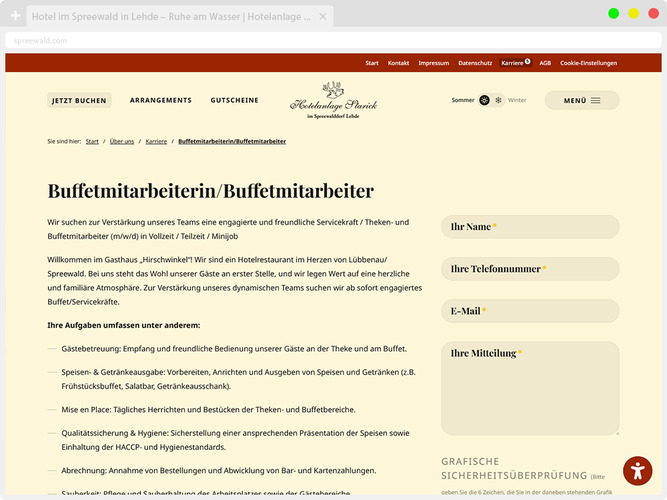Click the JETZT BUCHEN button
Viewport: 667px width, 500px height.
(x=79, y=100)
